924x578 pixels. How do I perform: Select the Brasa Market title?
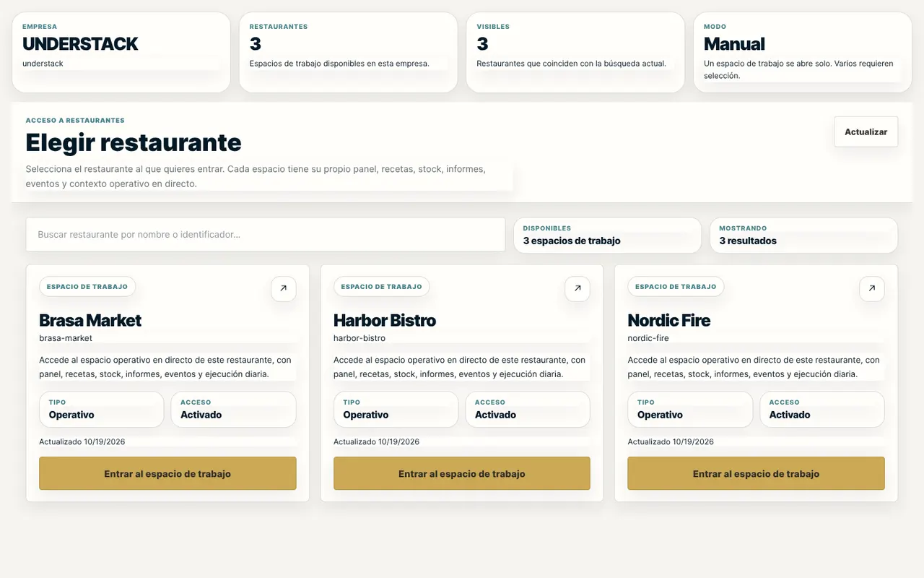pos(90,320)
